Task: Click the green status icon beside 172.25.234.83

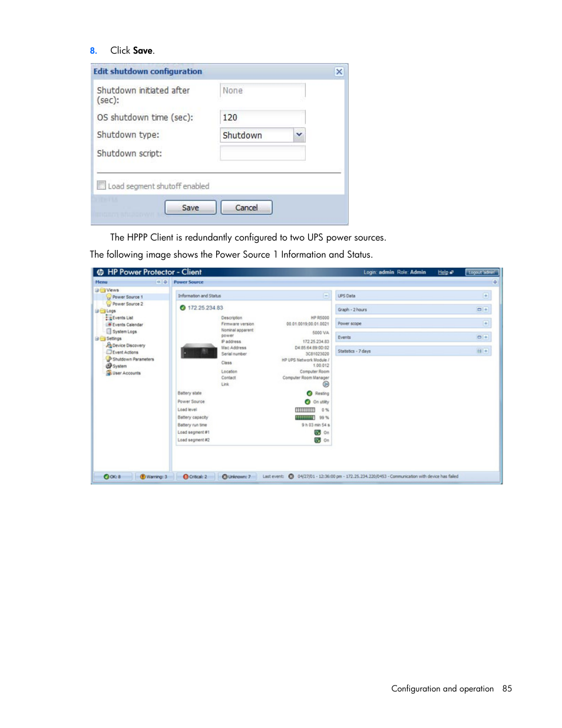Action: point(183,308)
